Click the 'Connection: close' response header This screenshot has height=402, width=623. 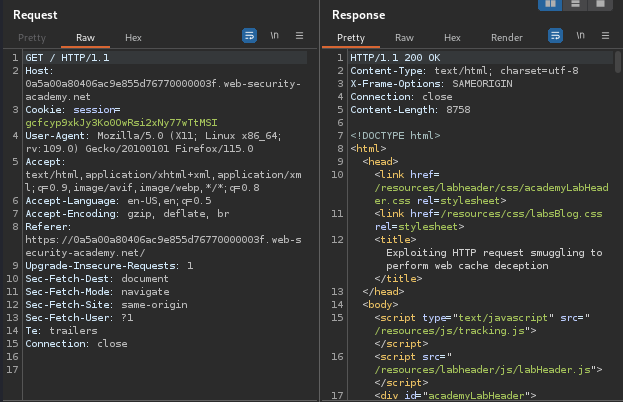click(x=401, y=97)
